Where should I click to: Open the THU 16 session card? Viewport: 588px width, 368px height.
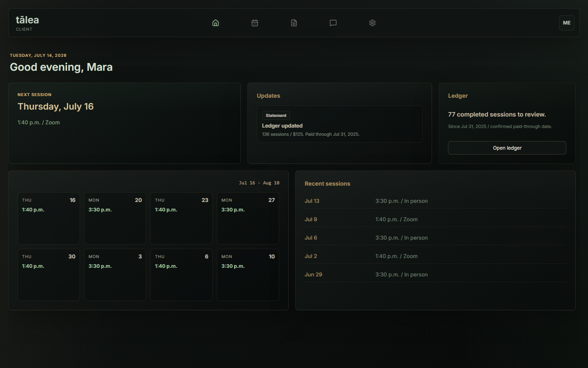click(49, 218)
